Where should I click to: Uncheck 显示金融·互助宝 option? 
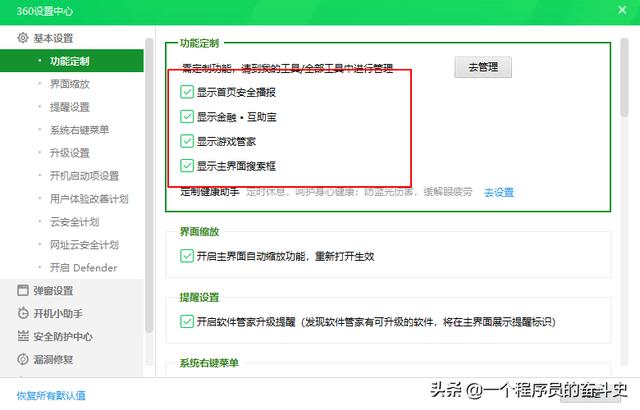point(187,117)
